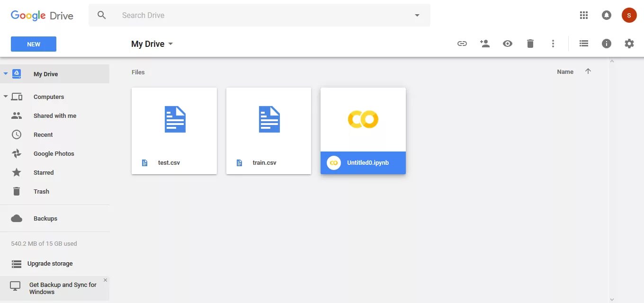Close the Backup and Sync promo
Viewport: 644px width, 303px height.
[x=105, y=280]
